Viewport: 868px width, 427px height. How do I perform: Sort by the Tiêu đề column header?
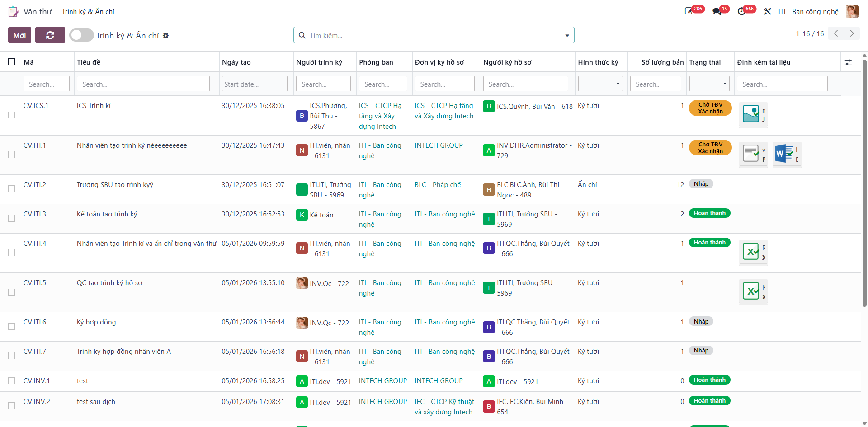[x=89, y=62]
